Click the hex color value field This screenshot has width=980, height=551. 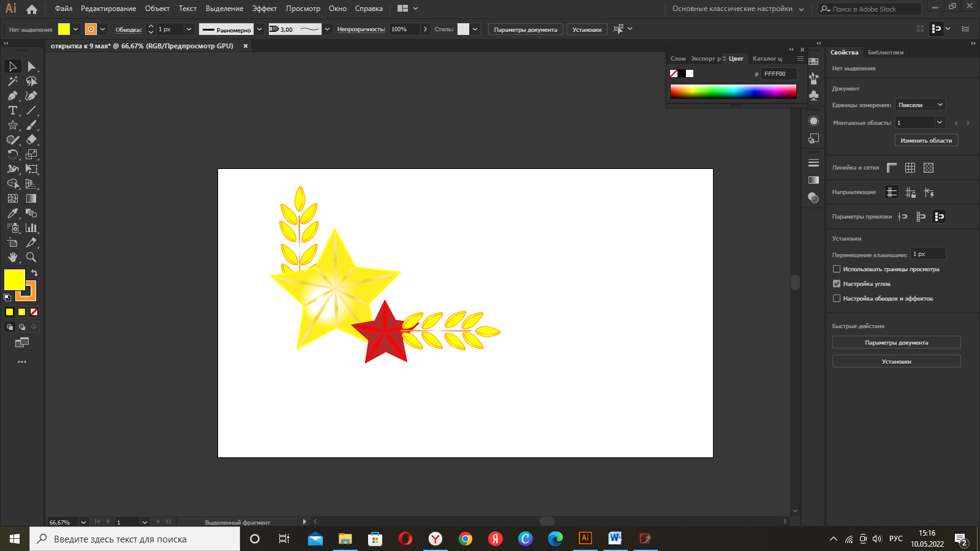tap(778, 73)
